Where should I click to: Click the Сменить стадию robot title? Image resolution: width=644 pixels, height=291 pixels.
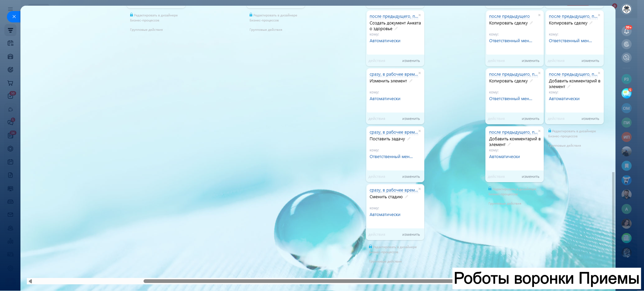click(386, 197)
